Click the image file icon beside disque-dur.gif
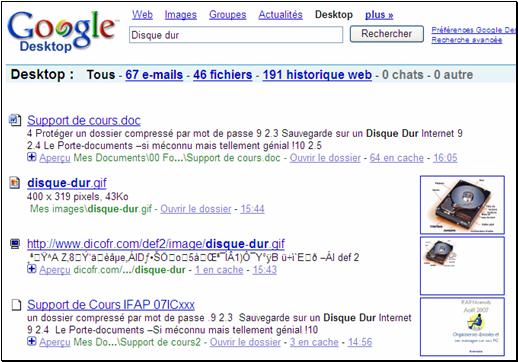The image size is (518, 362). [x=14, y=183]
